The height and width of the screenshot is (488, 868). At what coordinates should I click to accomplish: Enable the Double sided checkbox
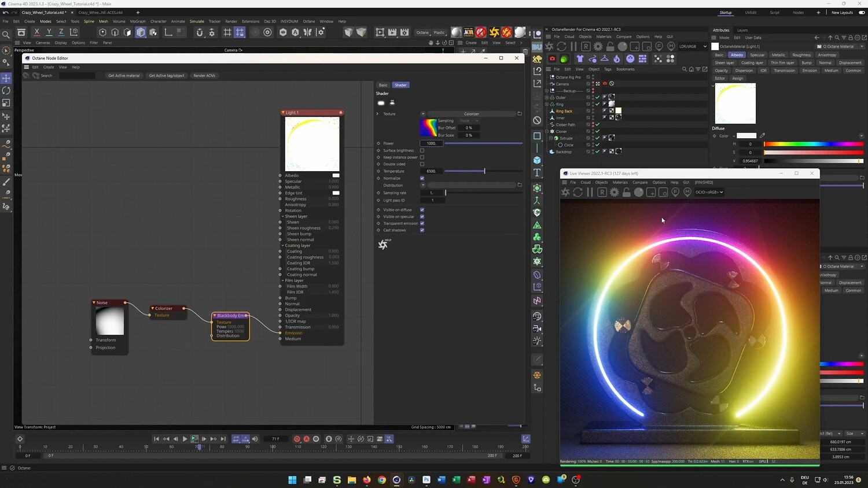(422, 164)
